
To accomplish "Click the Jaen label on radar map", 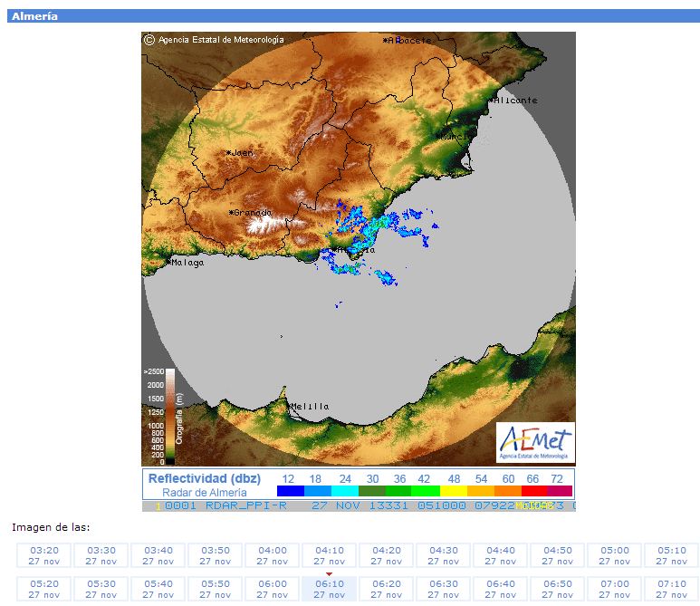I will pos(240,153).
